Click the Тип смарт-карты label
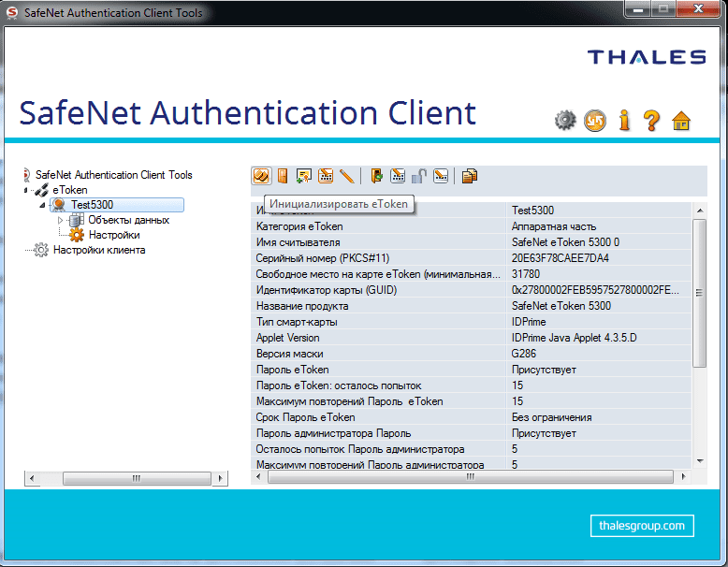Image resolution: width=728 pixels, height=567 pixels. (297, 322)
